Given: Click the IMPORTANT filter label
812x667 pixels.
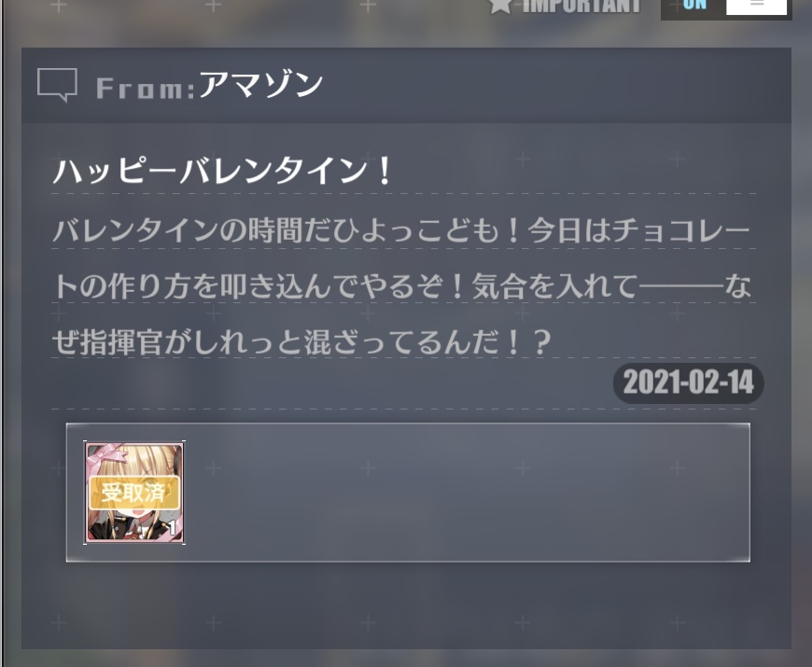Looking at the screenshot, I should (581, 7).
